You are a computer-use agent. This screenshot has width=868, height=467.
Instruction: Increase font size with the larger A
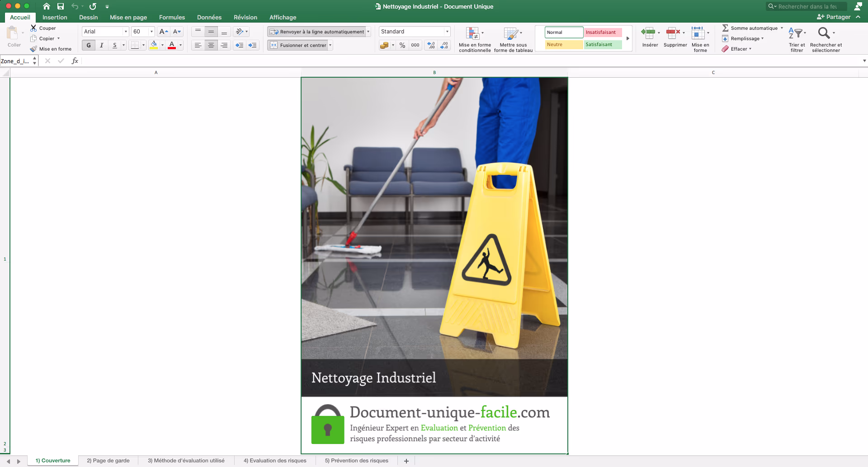tap(164, 32)
